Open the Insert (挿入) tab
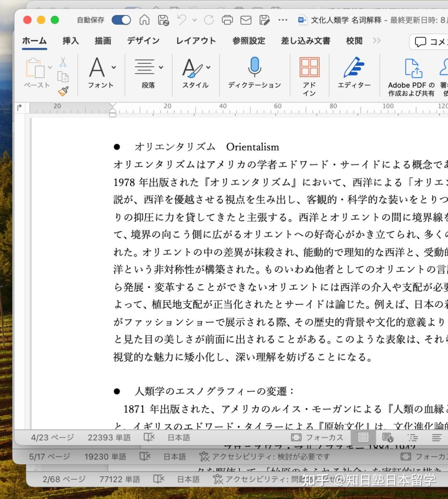Image resolution: width=448 pixels, height=499 pixels. (71, 41)
